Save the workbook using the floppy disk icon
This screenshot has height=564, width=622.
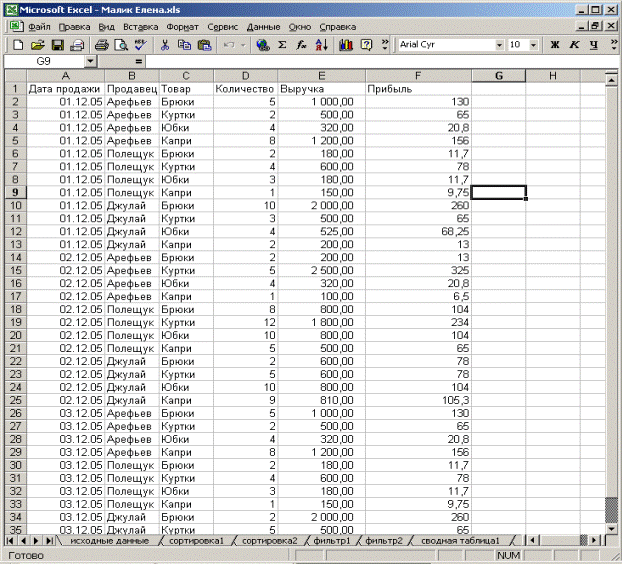(x=57, y=45)
